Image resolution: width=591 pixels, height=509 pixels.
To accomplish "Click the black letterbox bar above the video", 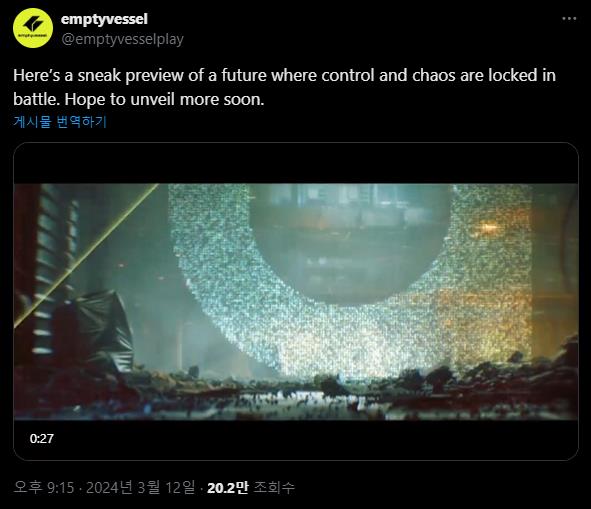I will [296, 163].
